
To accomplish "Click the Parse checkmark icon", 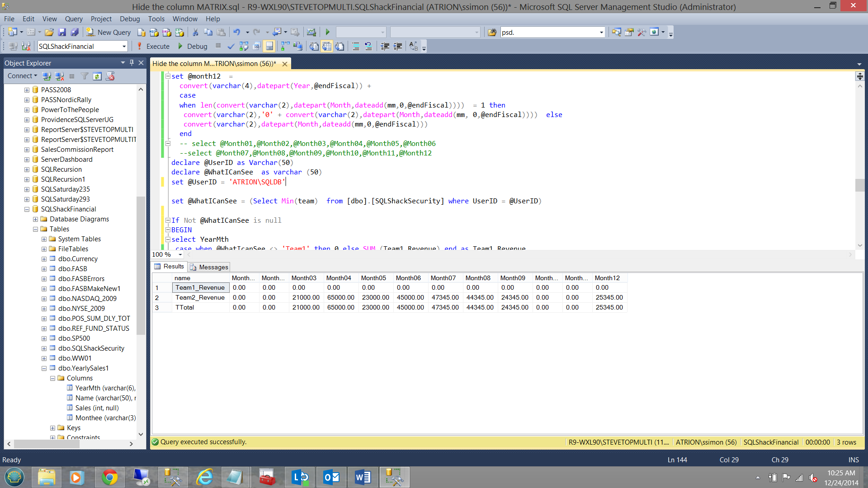I will point(231,46).
